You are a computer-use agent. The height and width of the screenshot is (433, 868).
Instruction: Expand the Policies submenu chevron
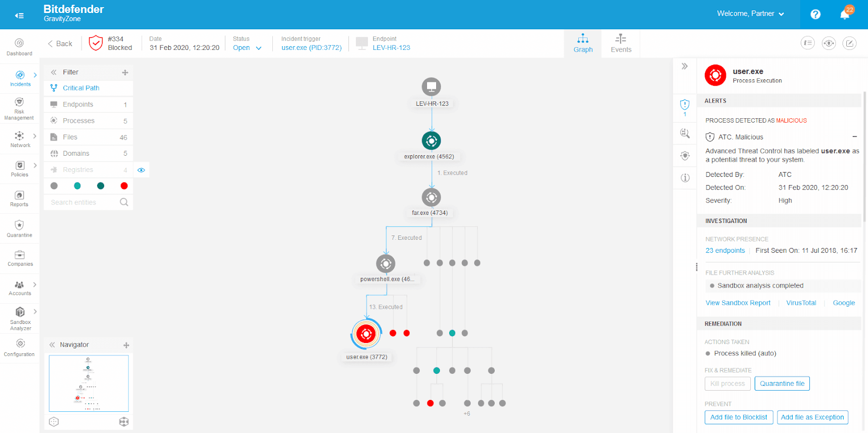pyautogui.click(x=35, y=165)
